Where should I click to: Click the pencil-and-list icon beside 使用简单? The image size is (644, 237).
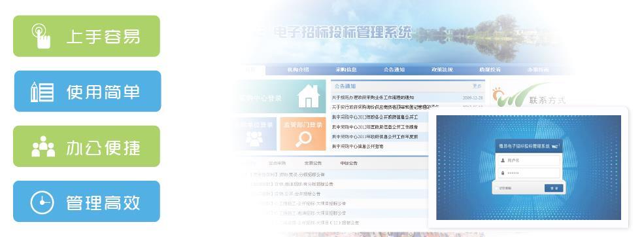pyautogui.click(x=42, y=92)
